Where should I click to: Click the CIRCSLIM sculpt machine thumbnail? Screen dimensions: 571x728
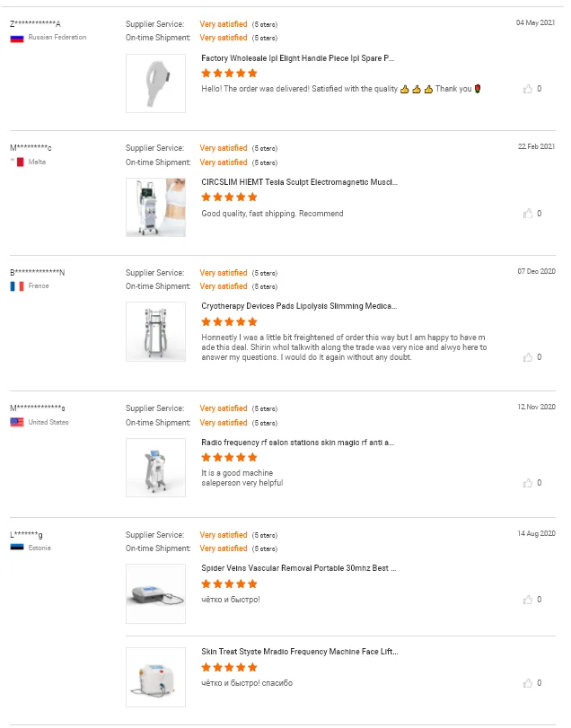pyautogui.click(x=155, y=207)
